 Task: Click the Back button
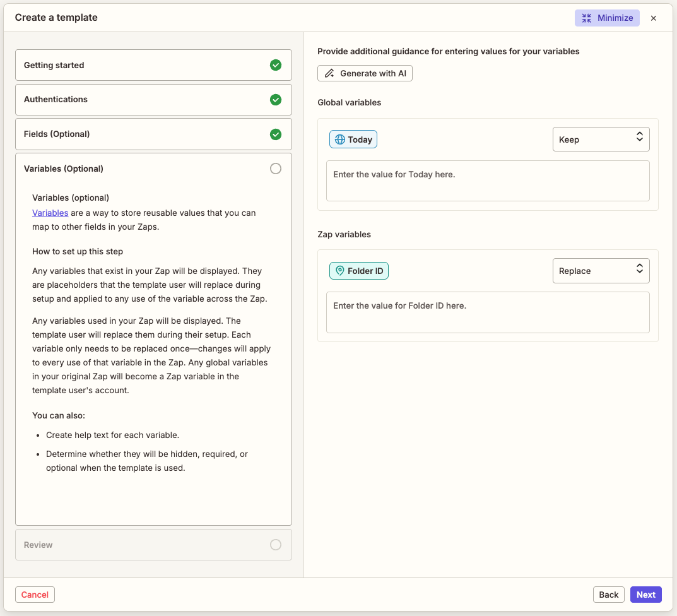(x=608, y=594)
